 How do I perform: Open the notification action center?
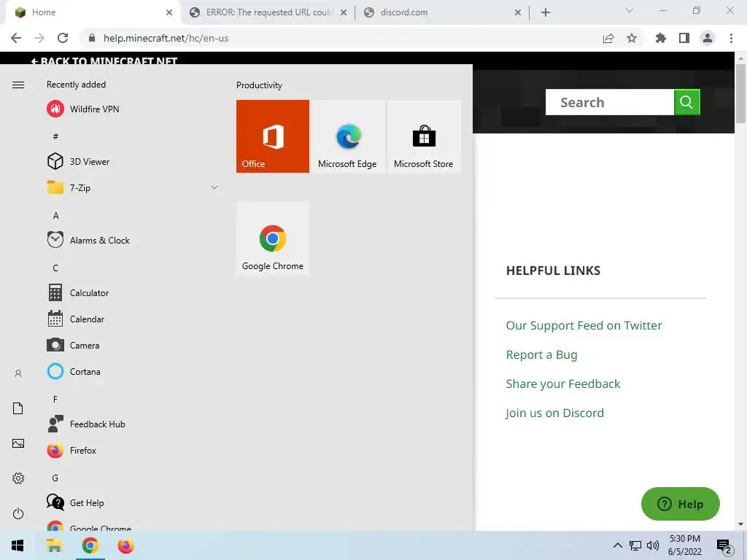724,546
